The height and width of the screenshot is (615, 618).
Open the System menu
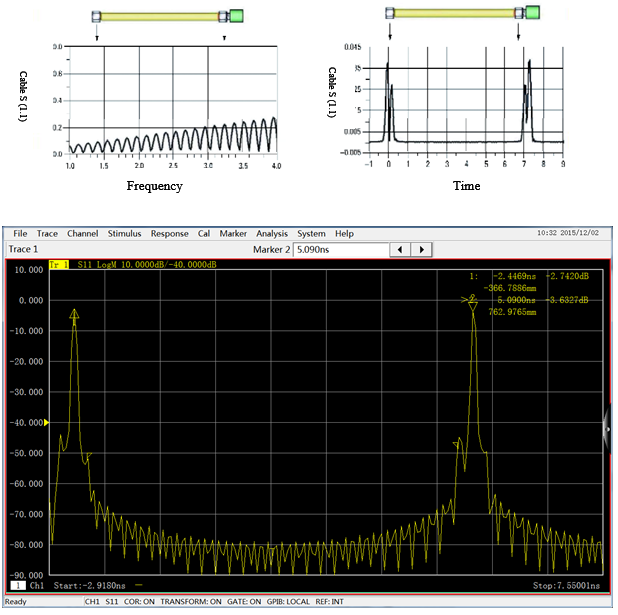click(311, 233)
